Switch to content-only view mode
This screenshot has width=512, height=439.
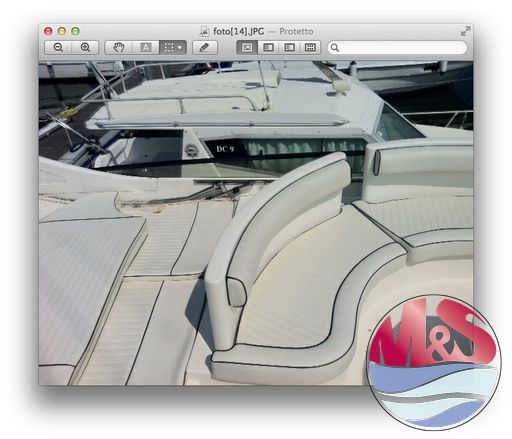coord(247,47)
